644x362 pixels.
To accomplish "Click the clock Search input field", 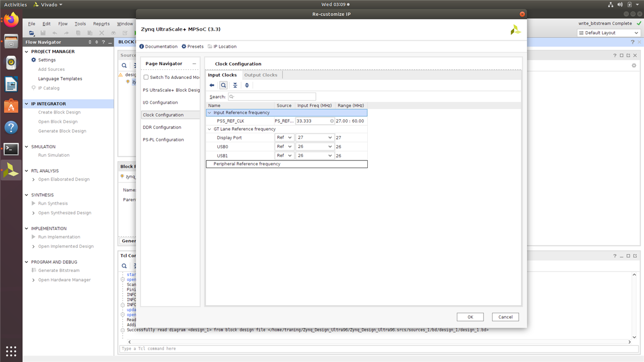I will coord(272,97).
